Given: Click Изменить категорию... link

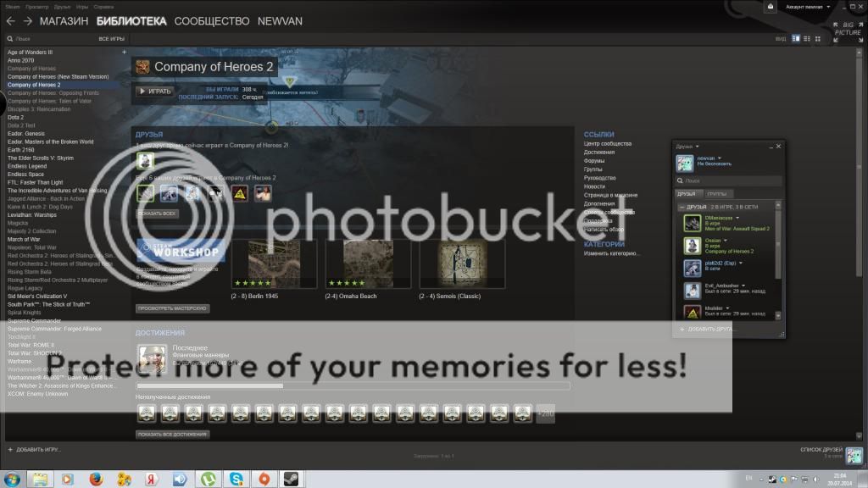Looking at the screenshot, I should 611,253.
